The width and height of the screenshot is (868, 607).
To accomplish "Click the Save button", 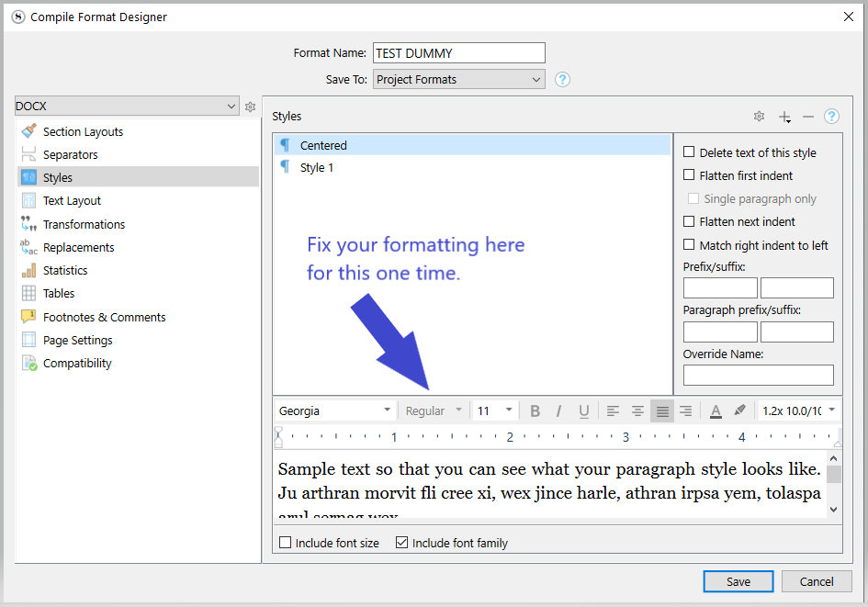I will tap(738, 581).
